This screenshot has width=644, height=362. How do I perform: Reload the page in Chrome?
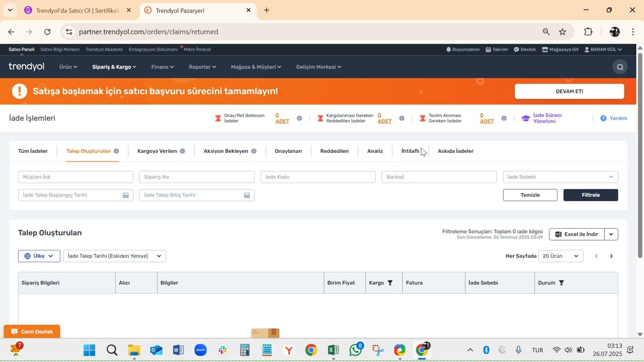pyautogui.click(x=47, y=32)
